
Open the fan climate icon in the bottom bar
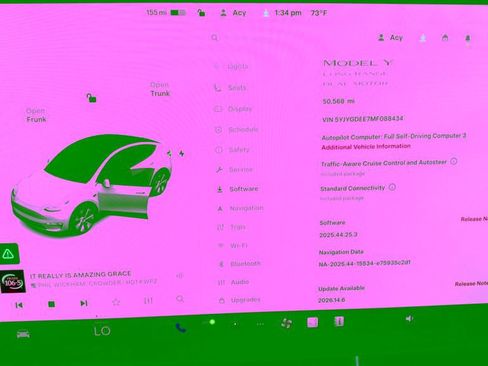[286, 323]
